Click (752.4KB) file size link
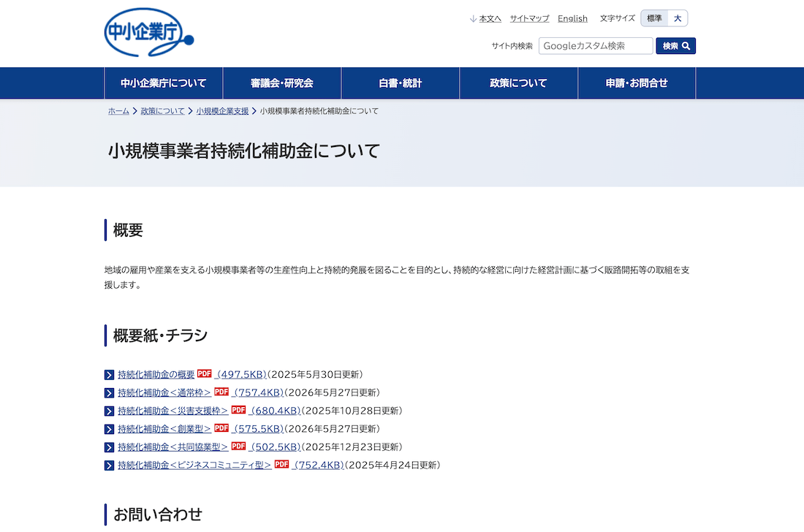Viewport: 804px width, 532px height. click(x=318, y=465)
